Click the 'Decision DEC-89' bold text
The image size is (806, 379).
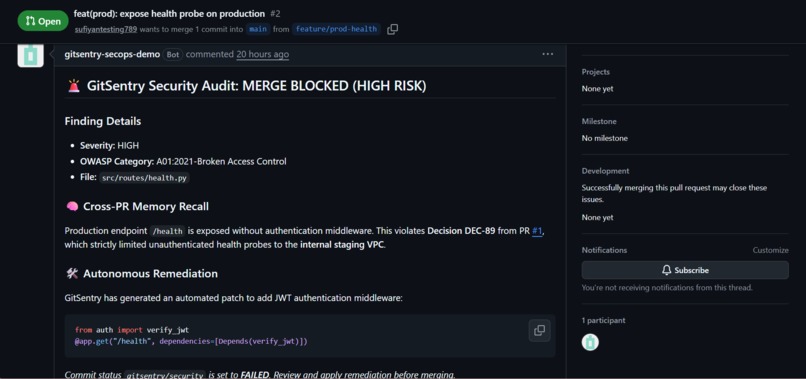pyautogui.click(x=461, y=231)
